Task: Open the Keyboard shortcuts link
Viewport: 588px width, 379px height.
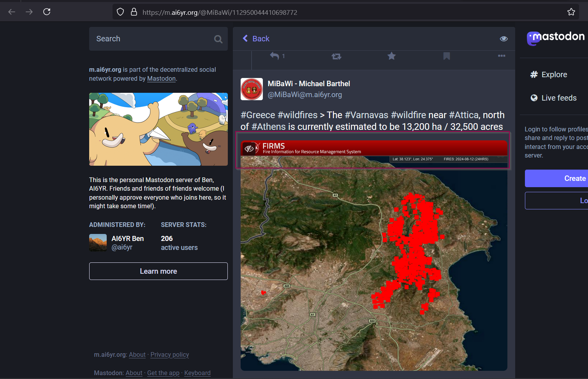Action: (x=197, y=373)
